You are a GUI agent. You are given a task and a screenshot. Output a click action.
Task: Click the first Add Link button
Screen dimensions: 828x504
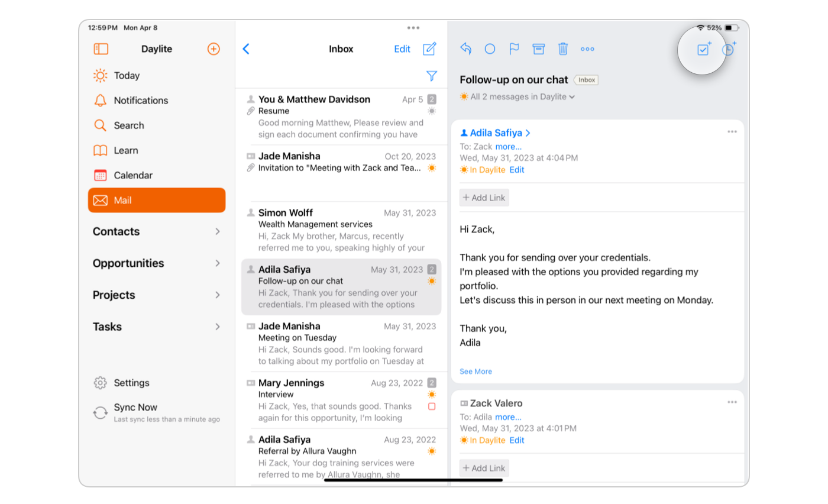point(484,198)
